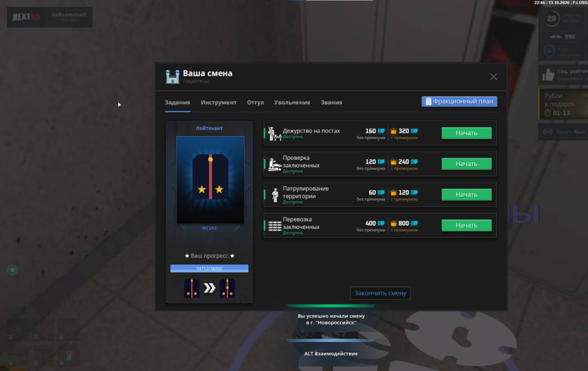The height and width of the screenshot is (371, 588).
Task: Click the 400 EXP reward without premium
Action: click(x=375, y=223)
